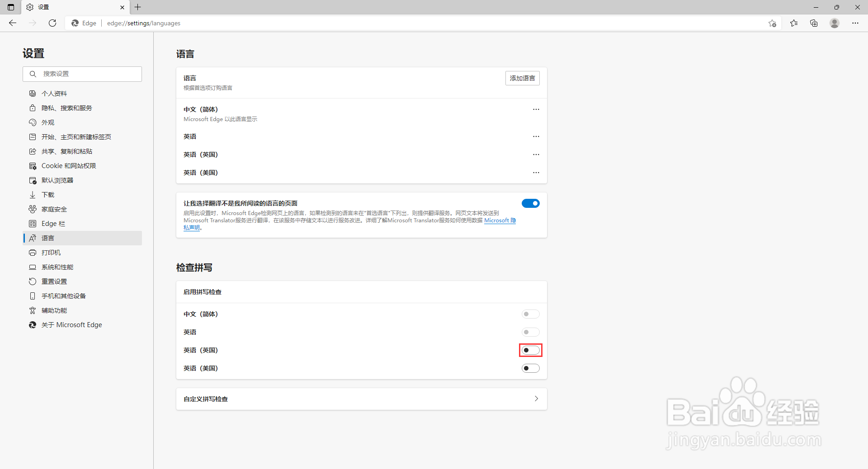Click the forward navigation arrow
868x469 pixels.
(x=33, y=23)
